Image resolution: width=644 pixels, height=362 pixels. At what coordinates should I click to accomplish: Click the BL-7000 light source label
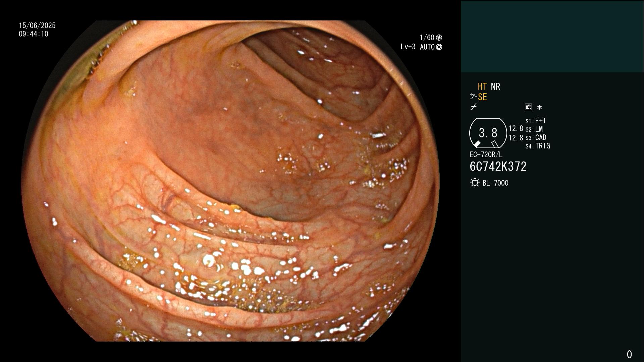point(495,183)
